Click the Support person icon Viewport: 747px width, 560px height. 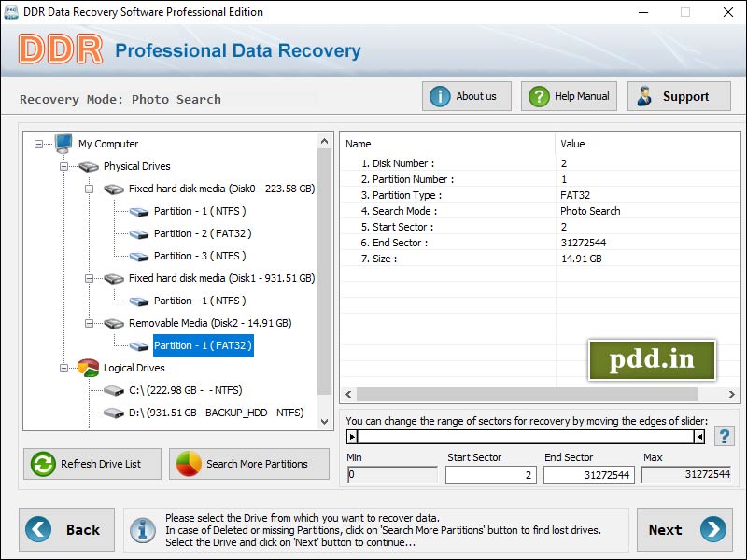[x=644, y=95]
